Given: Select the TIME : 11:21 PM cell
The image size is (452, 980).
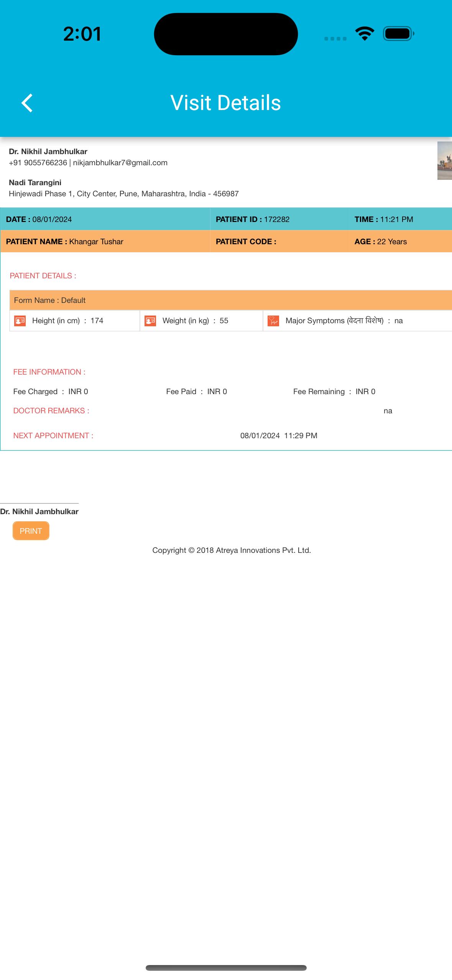Looking at the screenshot, I should pos(401,219).
